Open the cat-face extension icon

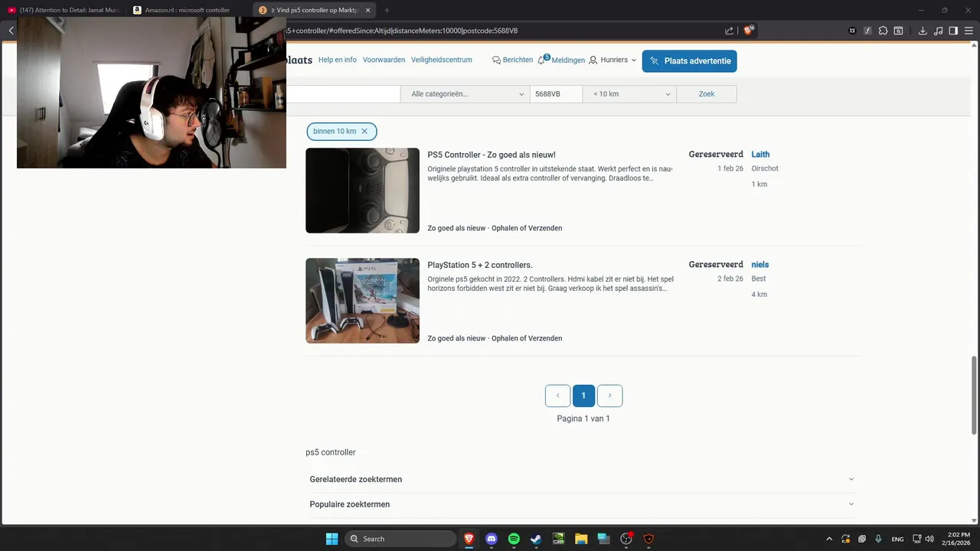tap(852, 31)
